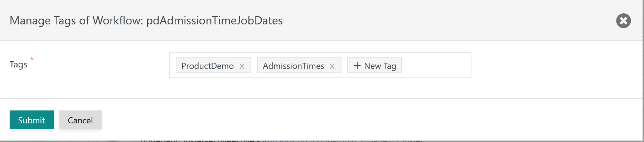Remove the AdmissionTimes tag via its x icon

(x=332, y=66)
